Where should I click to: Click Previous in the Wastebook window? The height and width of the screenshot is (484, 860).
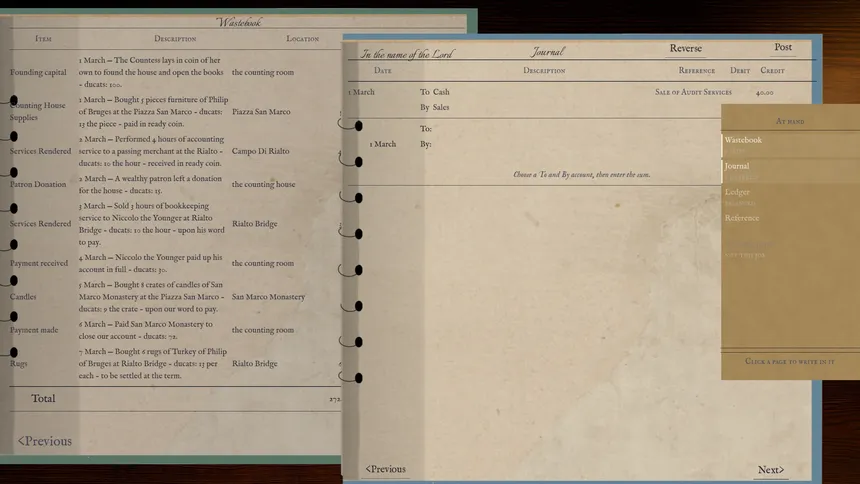pos(45,441)
